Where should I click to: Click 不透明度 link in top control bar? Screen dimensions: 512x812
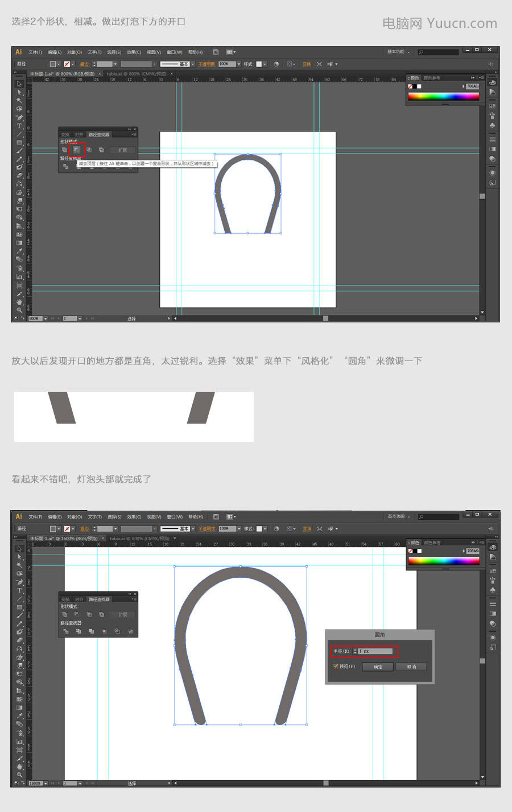coord(207,64)
